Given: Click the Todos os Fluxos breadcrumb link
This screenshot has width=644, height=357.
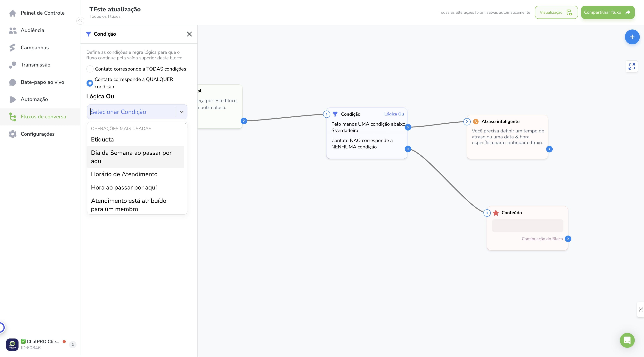Looking at the screenshot, I should (x=105, y=16).
